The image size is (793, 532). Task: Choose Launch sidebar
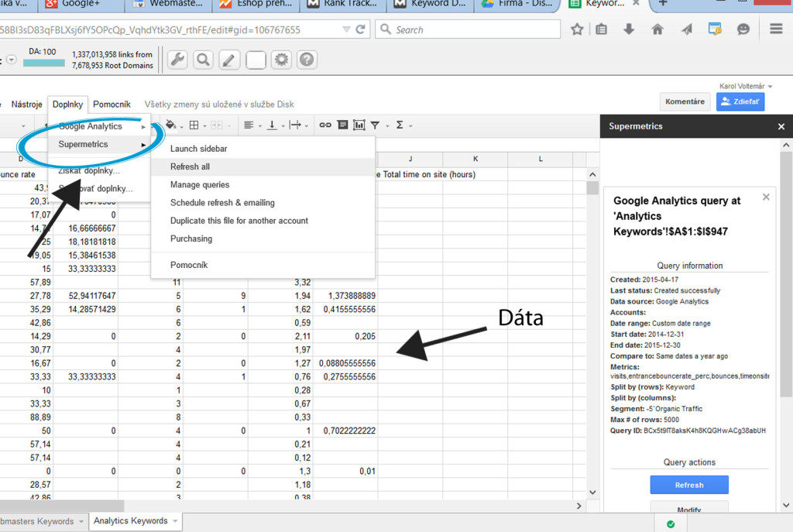[263, 149]
